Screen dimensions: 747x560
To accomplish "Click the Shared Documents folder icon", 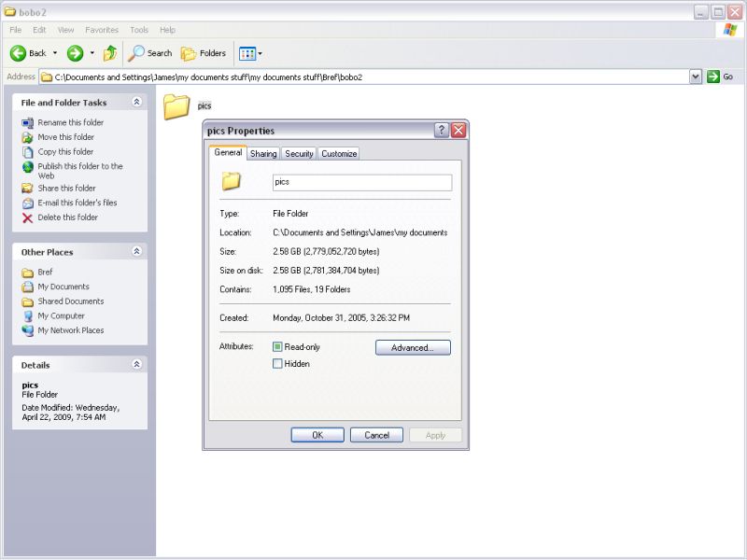I will (28, 301).
